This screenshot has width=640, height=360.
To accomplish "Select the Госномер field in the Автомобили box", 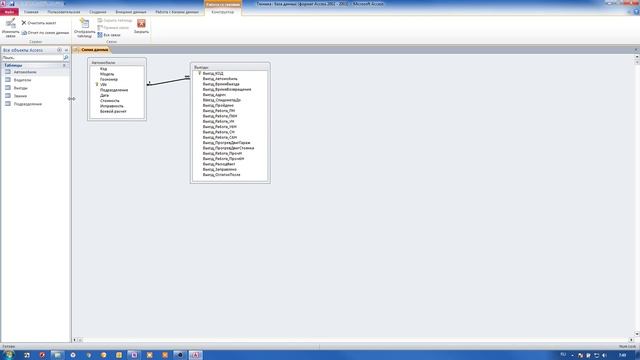I will (x=109, y=79).
